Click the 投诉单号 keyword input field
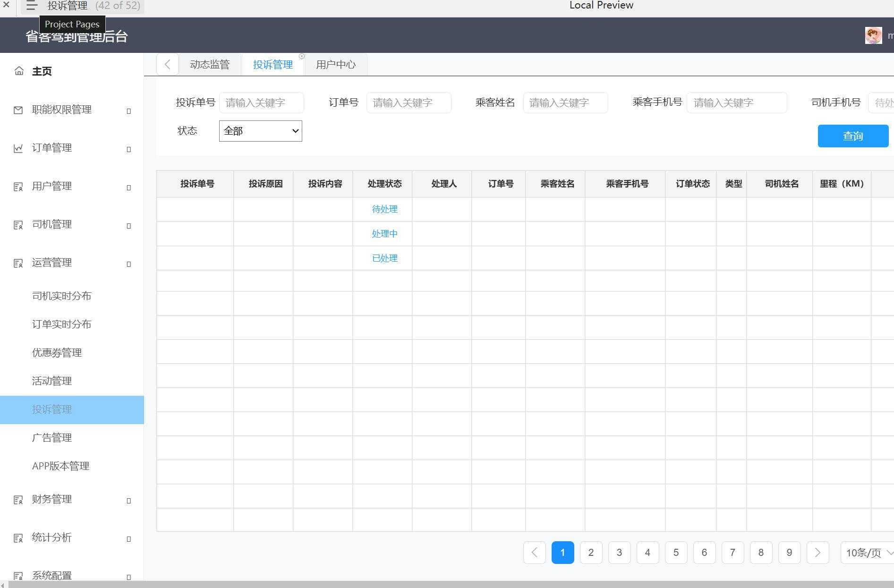 click(x=262, y=102)
